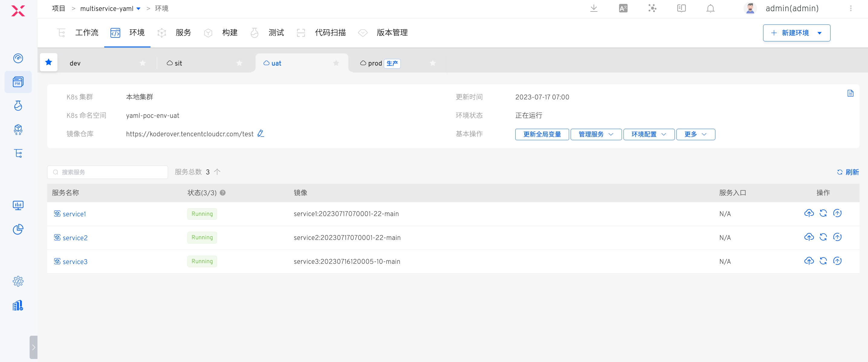
Task: Open the workflow tree sidebar icon
Action: pos(18,153)
